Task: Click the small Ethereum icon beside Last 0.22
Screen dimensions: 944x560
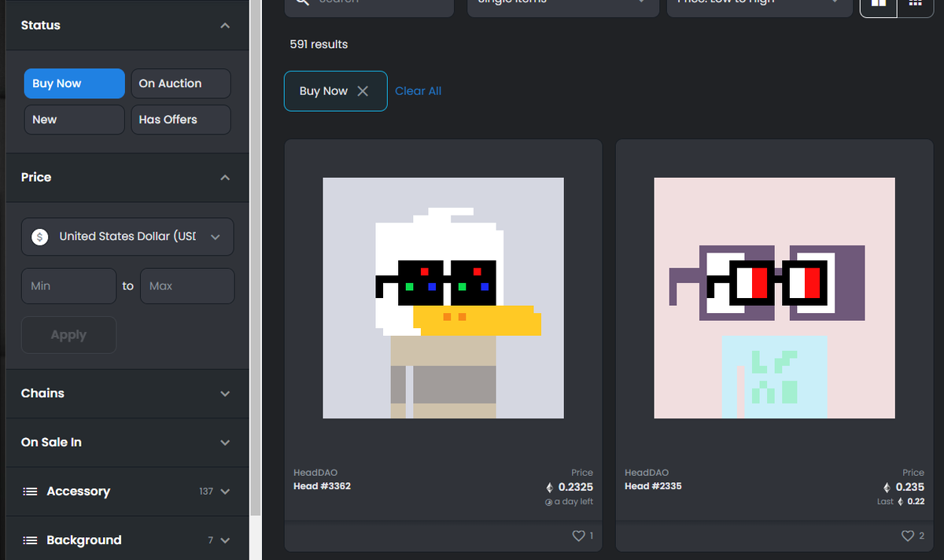Action: click(x=901, y=502)
